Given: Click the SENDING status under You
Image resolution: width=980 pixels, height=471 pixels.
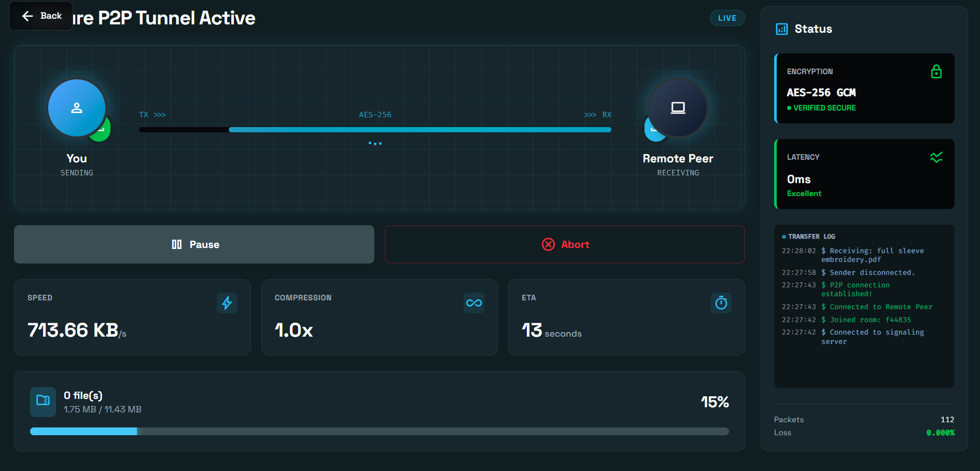Looking at the screenshot, I should (77, 173).
